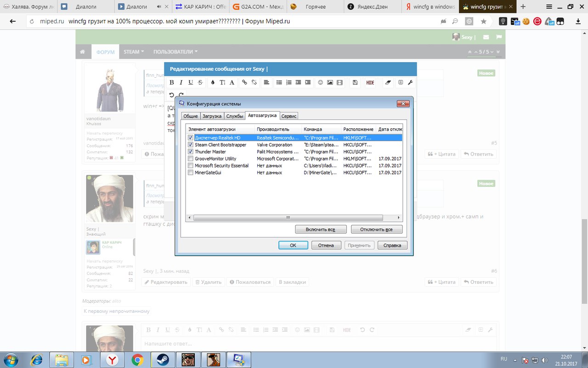This screenshot has width=588, height=368.
Task: Click В закладки link
Action: pyautogui.click(x=292, y=282)
